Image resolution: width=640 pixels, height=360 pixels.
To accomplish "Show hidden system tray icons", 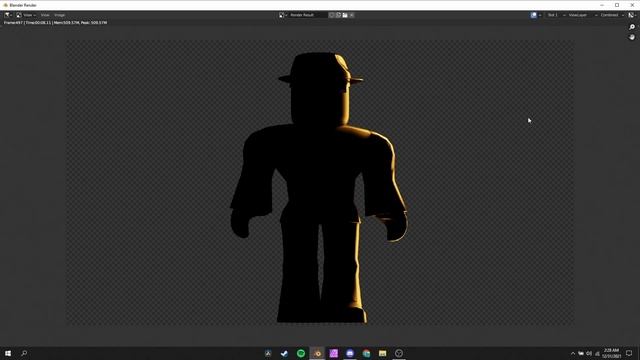I will tap(573, 353).
